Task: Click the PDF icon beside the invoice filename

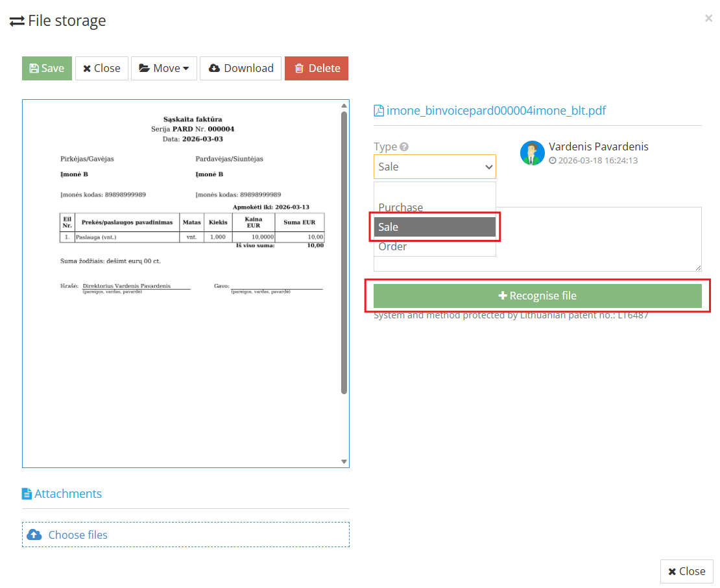Action: click(x=378, y=110)
